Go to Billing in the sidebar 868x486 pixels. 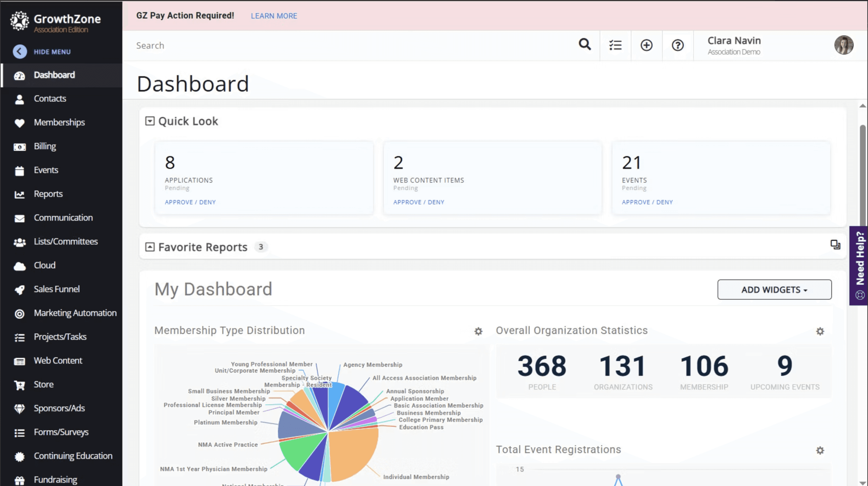[x=45, y=146]
